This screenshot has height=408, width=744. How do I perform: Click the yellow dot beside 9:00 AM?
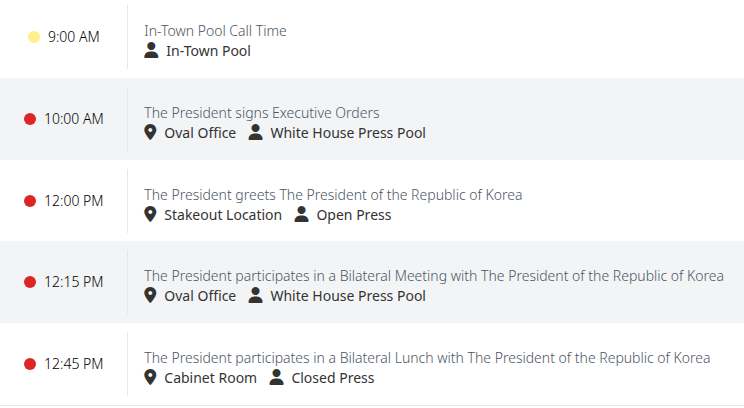coord(34,37)
